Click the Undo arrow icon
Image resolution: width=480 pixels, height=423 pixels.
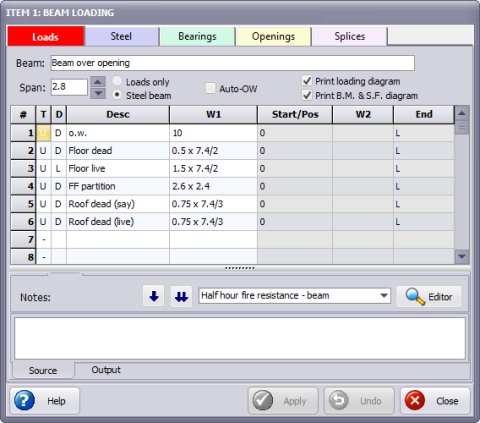pyautogui.click(x=339, y=400)
